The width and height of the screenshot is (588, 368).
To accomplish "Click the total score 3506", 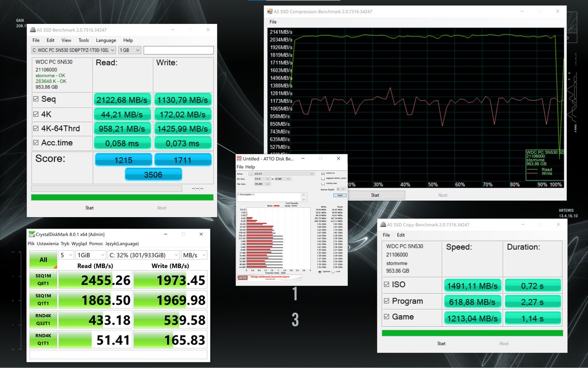I will click(x=153, y=174).
